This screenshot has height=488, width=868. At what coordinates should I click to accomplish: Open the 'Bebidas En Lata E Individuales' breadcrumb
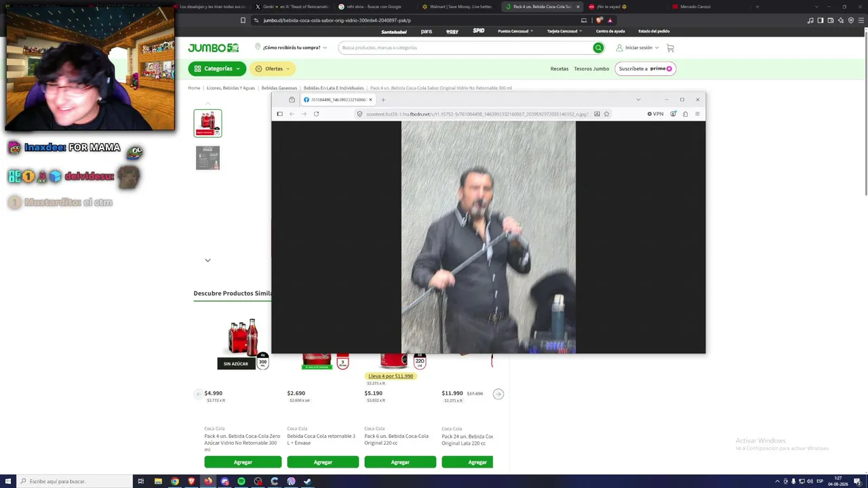point(334,88)
